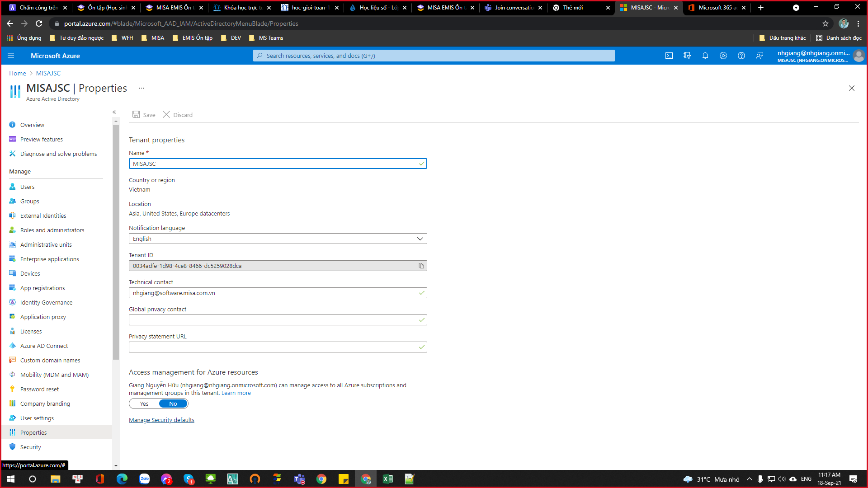This screenshot has height=488, width=868.
Task: Click the Discard button
Action: 178,115
